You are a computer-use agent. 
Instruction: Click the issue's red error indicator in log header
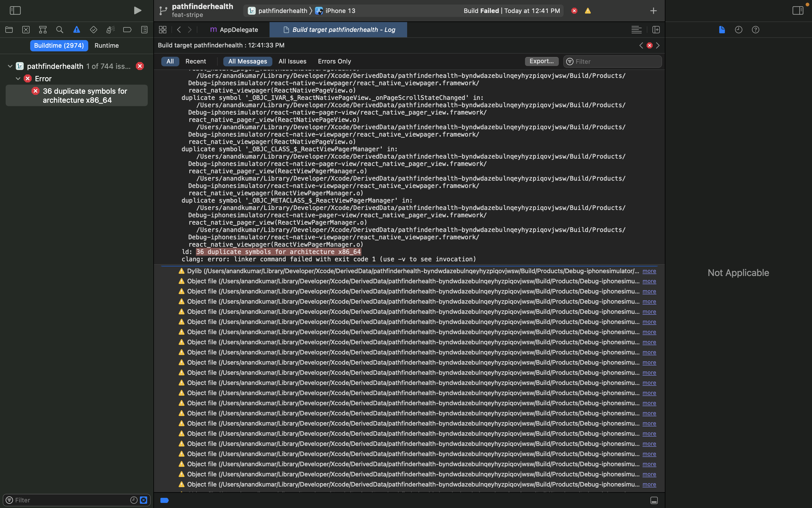[649, 45]
